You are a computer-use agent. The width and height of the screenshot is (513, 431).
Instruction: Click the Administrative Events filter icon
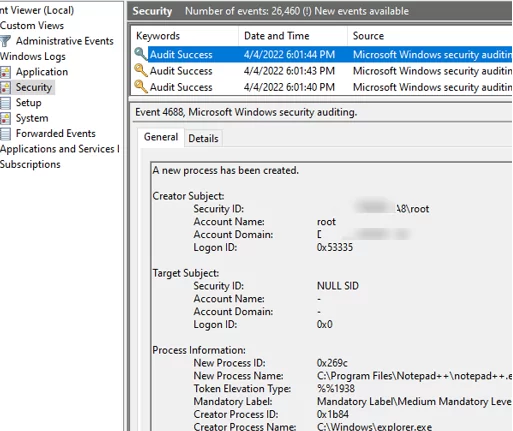(5, 41)
